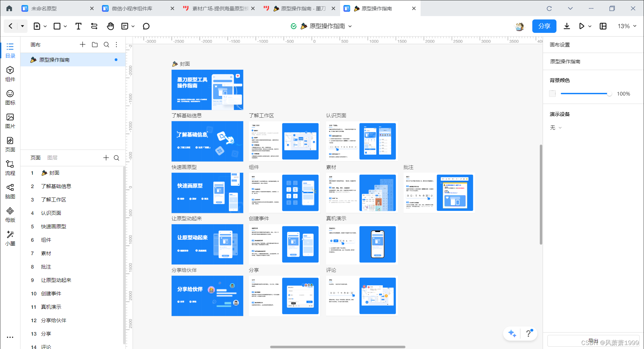Expand preview play options
The width and height of the screenshot is (644, 349).
[590, 26]
